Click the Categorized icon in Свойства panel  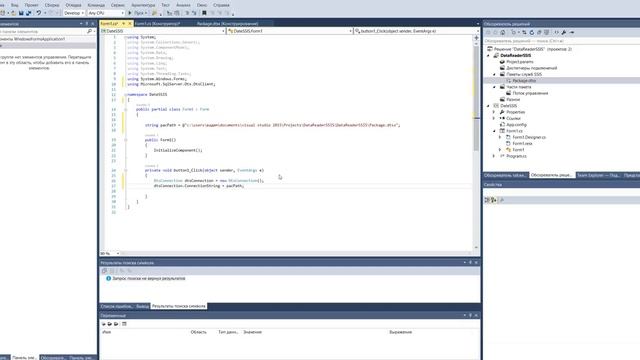click(487, 200)
